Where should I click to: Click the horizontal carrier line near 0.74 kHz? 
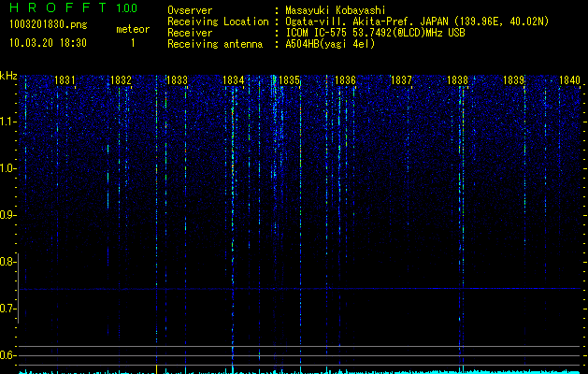point(300,289)
